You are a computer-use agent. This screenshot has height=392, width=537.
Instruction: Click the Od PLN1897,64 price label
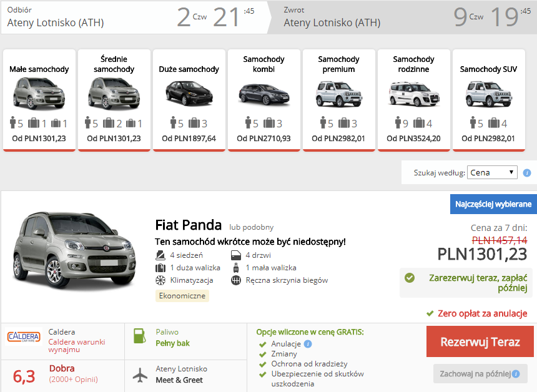click(x=189, y=139)
